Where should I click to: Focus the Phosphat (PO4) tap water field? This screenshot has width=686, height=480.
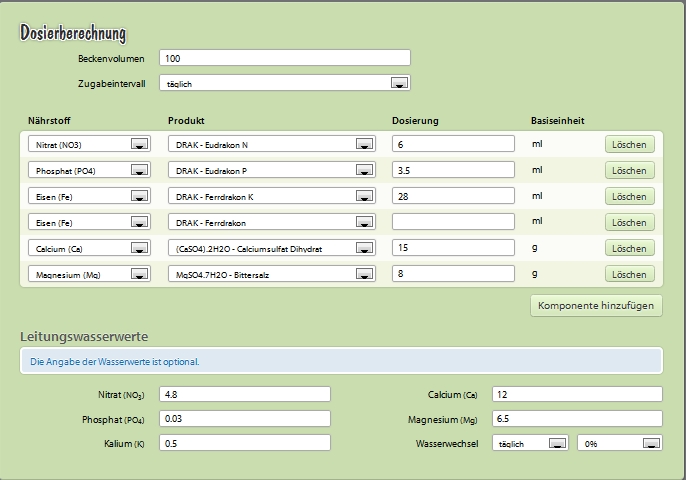245,418
